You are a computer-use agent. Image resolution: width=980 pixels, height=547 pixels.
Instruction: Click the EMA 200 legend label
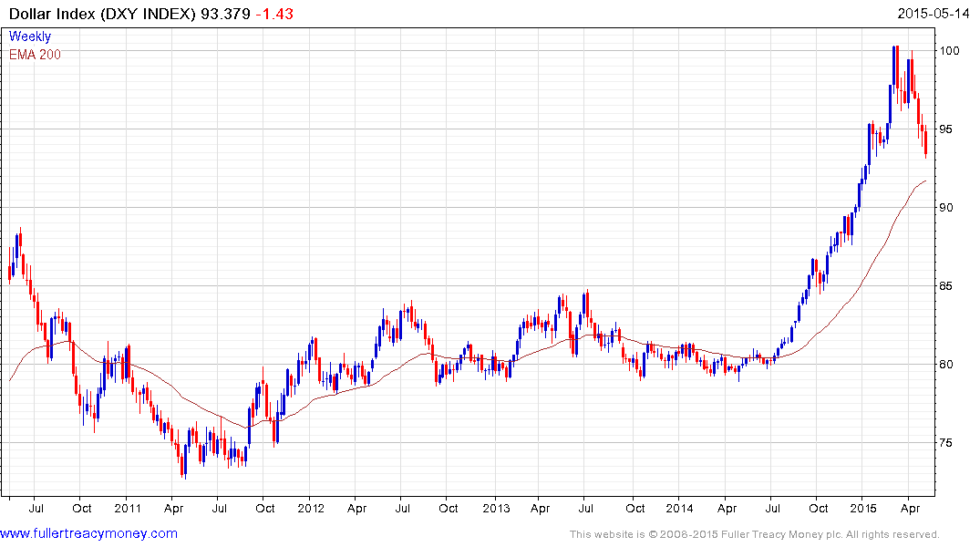(35, 55)
